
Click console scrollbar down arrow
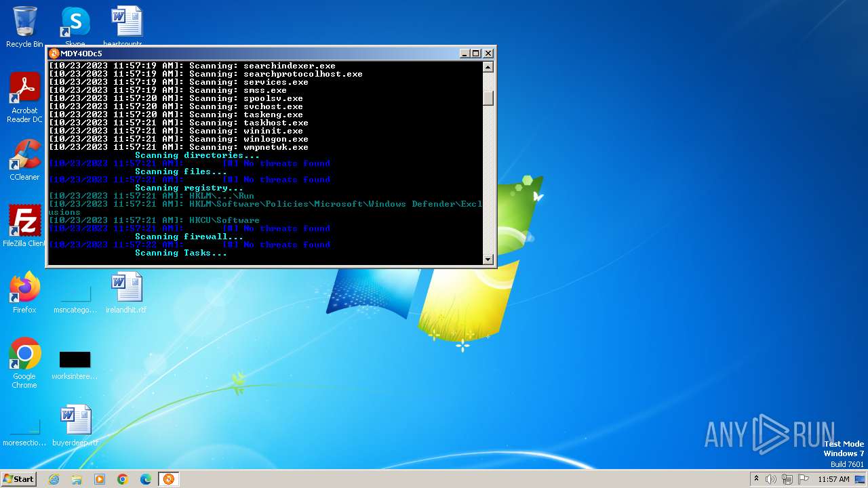(488, 259)
